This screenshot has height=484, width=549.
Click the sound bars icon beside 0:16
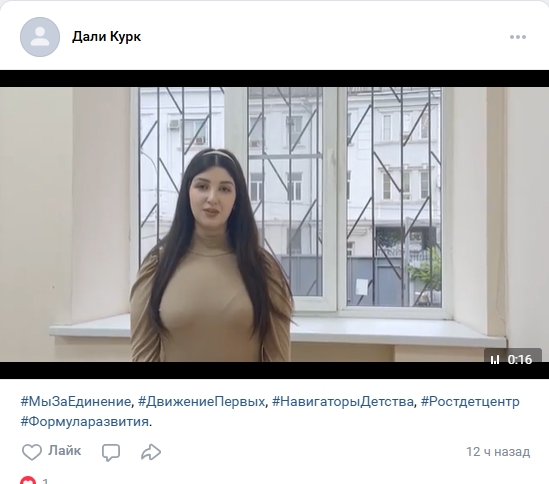[495, 360]
